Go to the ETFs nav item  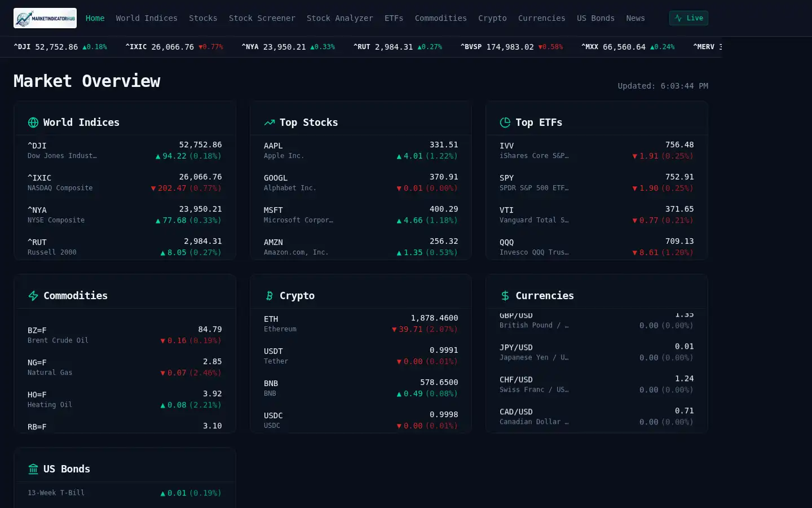[394, 18]
